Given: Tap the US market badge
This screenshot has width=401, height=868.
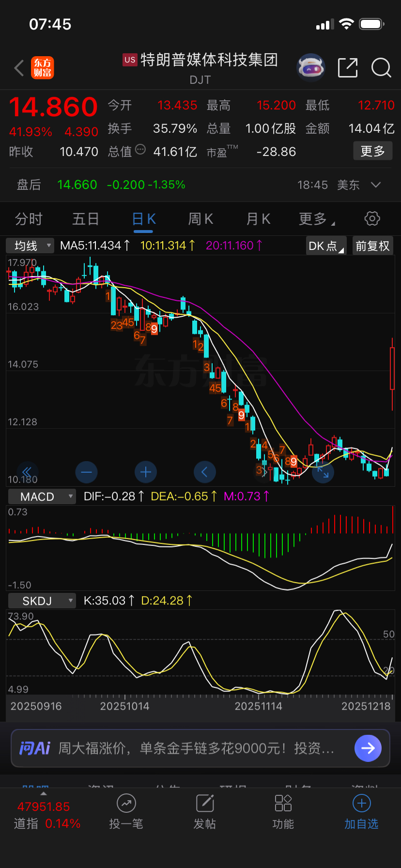Looking at the screenshot, I should tap(130, 60).
